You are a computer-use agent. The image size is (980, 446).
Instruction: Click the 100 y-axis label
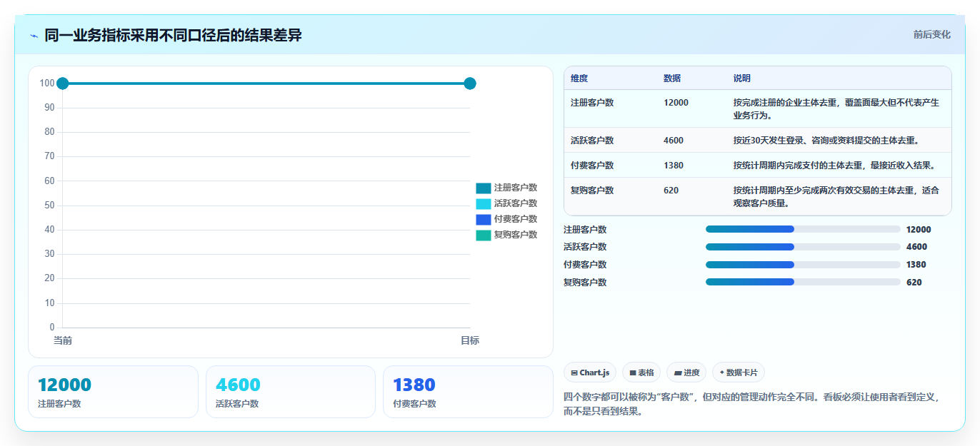click(47, 83)
